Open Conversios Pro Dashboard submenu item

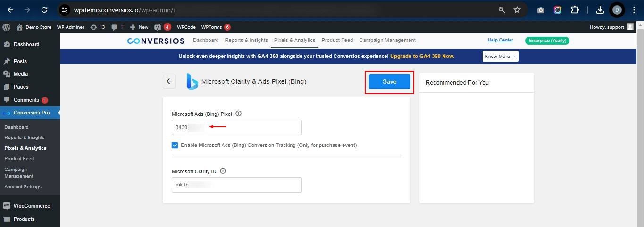(17, 127)
